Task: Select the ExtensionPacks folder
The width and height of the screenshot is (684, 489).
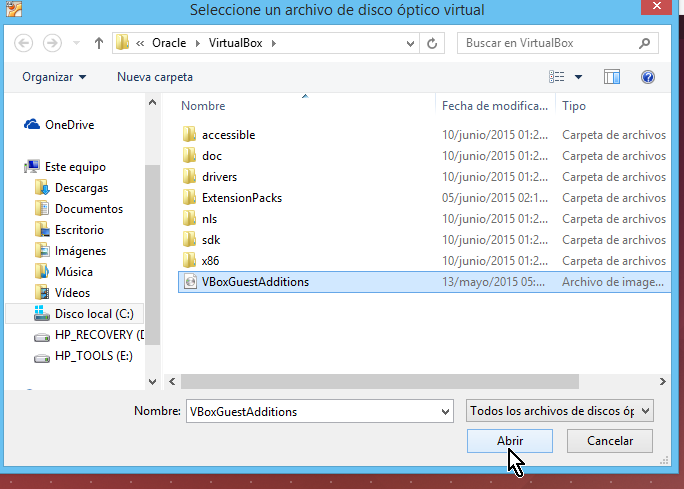Action: [232, 198]
